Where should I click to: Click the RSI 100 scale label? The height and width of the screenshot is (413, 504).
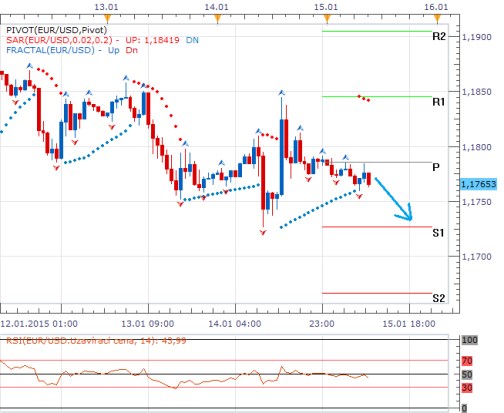[469, 340]
